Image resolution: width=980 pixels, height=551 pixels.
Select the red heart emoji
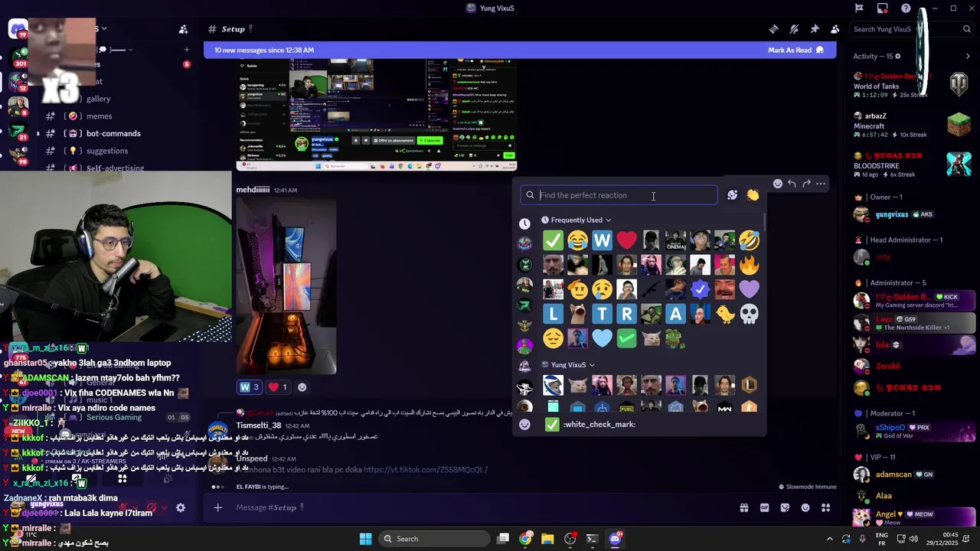pos(626,240)
